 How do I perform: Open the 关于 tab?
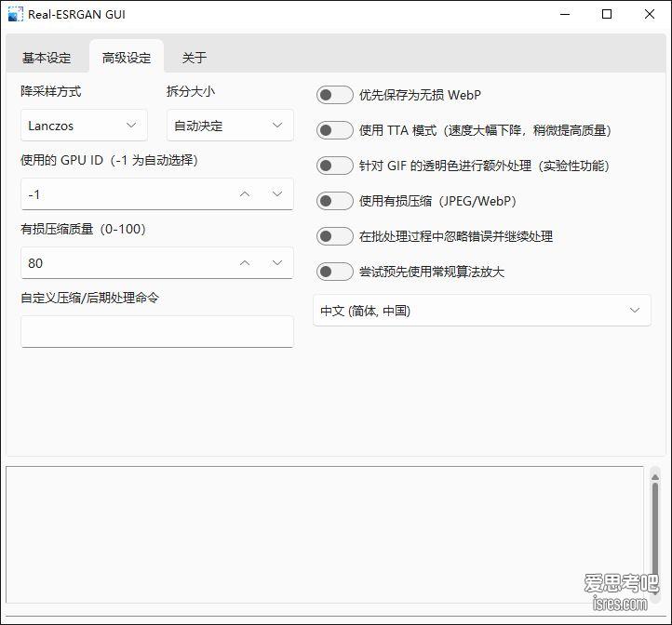[x=195, y=58]
